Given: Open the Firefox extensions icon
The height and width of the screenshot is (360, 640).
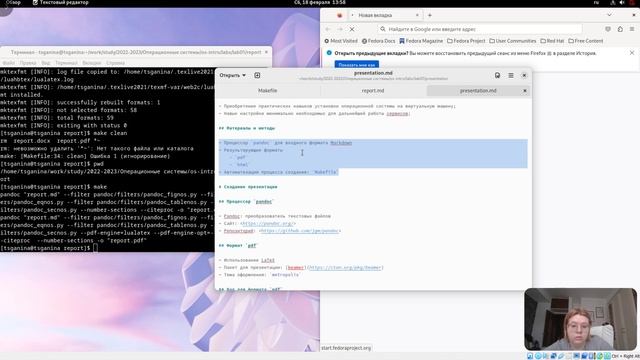Looking at the screenshot, I should pos(620,29).
